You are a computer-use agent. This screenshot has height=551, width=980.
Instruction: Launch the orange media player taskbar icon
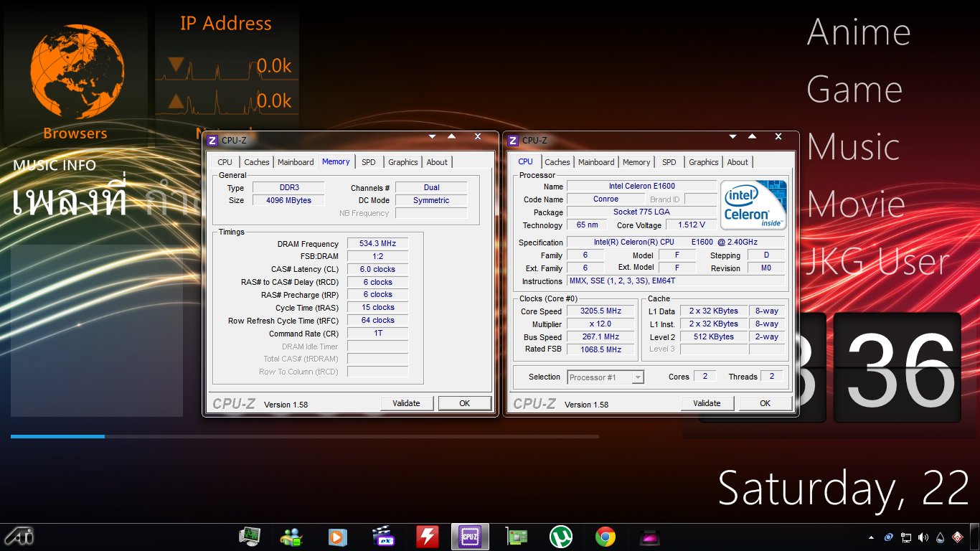tap(336, 537)
